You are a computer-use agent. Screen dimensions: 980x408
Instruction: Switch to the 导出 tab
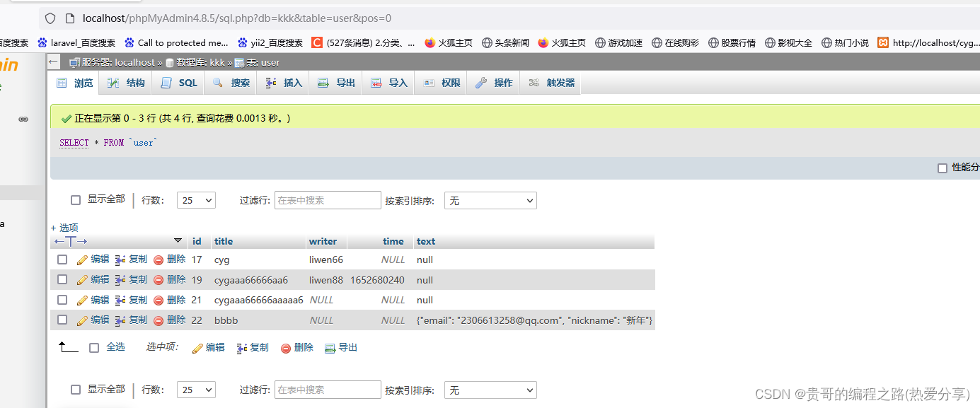pyautogui.click(x=336, y=83)
